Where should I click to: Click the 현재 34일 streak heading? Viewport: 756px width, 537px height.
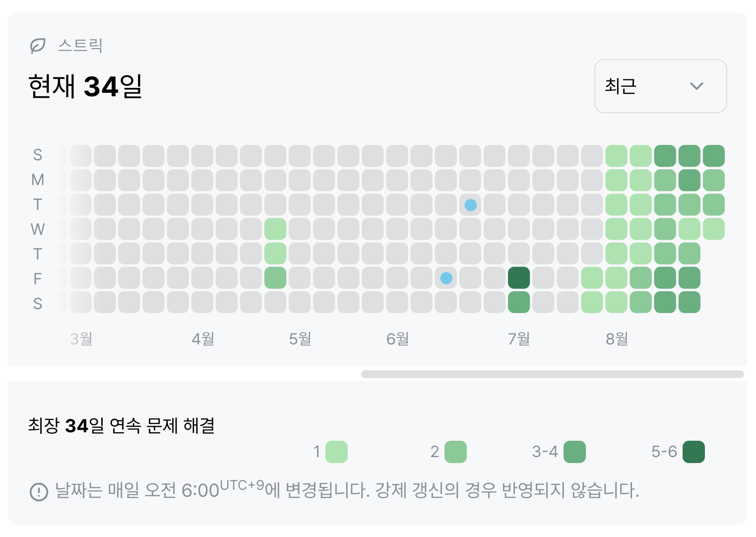[85, 86]
